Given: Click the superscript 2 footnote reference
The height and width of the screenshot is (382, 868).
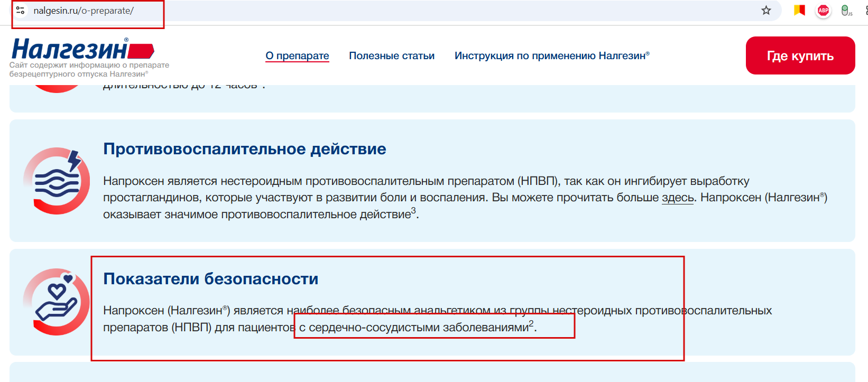Looking at the screenshot, I should pyautogui.click(x=531, y=323).
